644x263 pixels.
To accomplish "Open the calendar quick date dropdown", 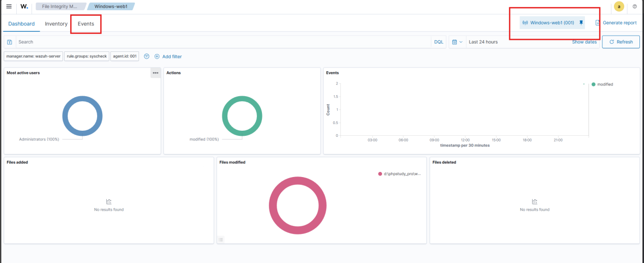I will [456, 42].
